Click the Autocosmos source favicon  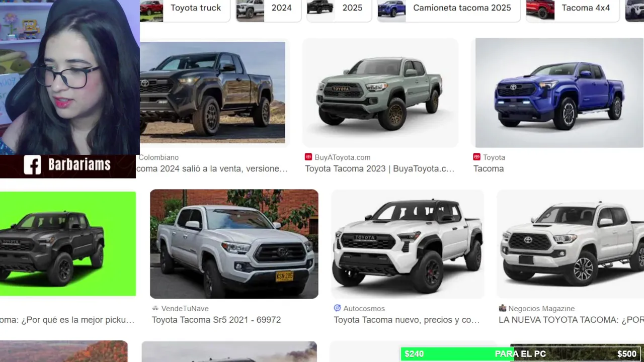click(337, 308)
